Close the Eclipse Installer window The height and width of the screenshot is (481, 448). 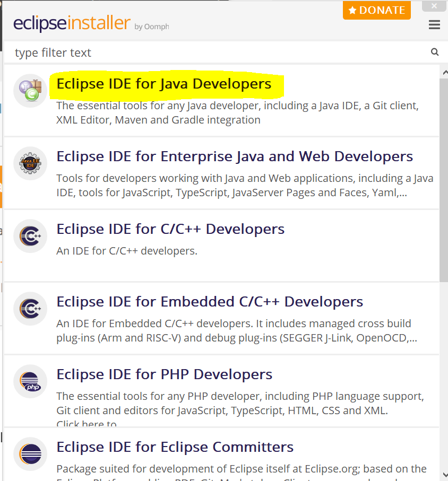tap(434, 6)
